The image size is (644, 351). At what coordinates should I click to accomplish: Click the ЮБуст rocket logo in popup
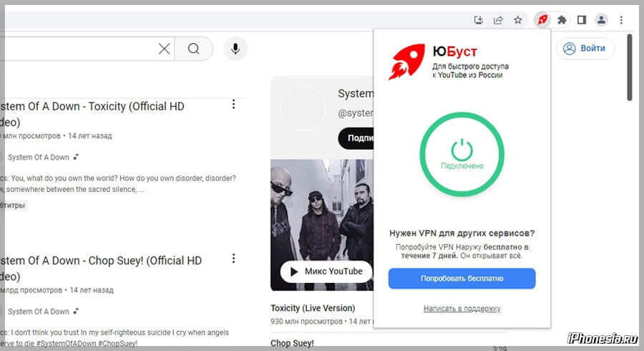(407, 62)
